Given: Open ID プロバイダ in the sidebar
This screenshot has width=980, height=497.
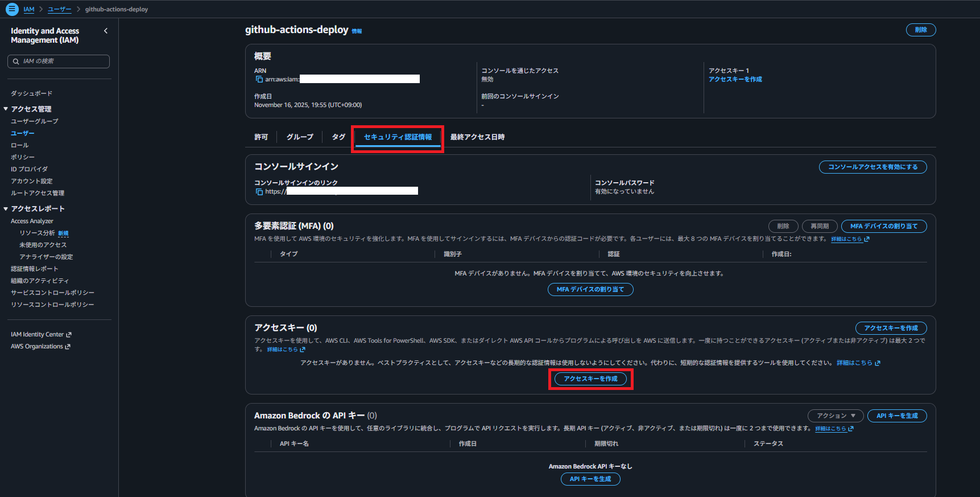Looking at the screenshot, I should pyautogui.click(x=29, y=169).
